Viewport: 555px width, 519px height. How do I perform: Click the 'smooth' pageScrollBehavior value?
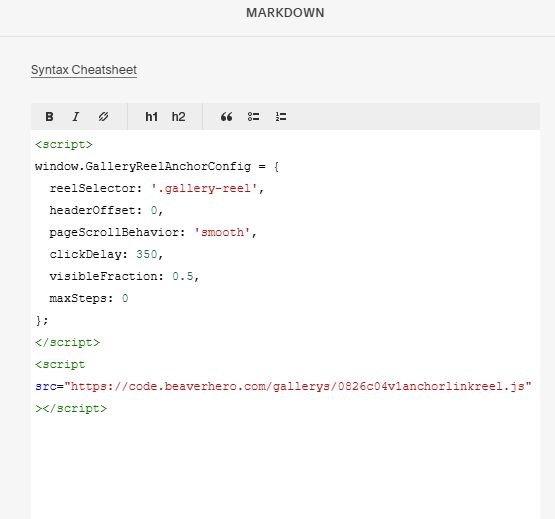click(x=222, y=232)
